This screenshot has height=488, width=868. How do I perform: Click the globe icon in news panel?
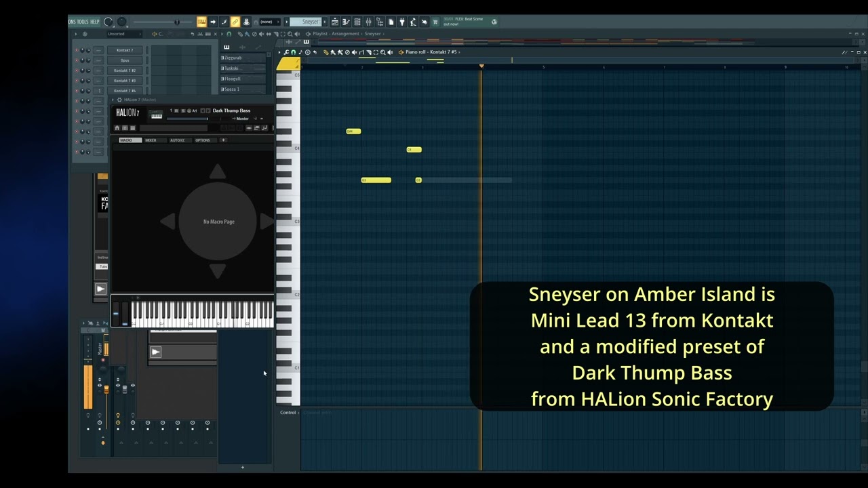pos(494,22)
